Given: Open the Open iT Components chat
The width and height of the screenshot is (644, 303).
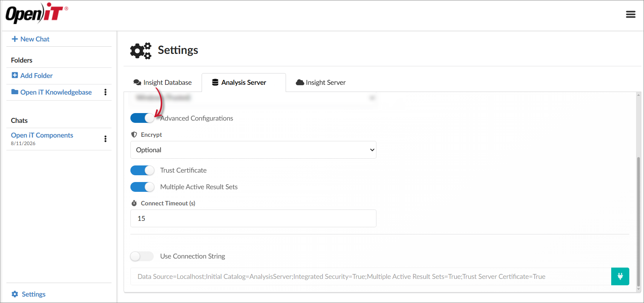Looking at the screenshot, I should tap(42, 135).
